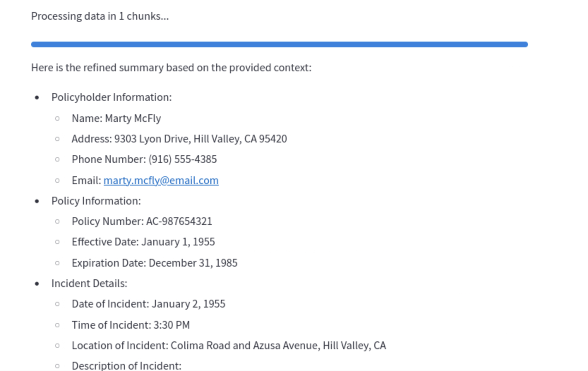Click the blue processing progress bar
Screen dimensions: 588x371
click(x=279, y=44)
